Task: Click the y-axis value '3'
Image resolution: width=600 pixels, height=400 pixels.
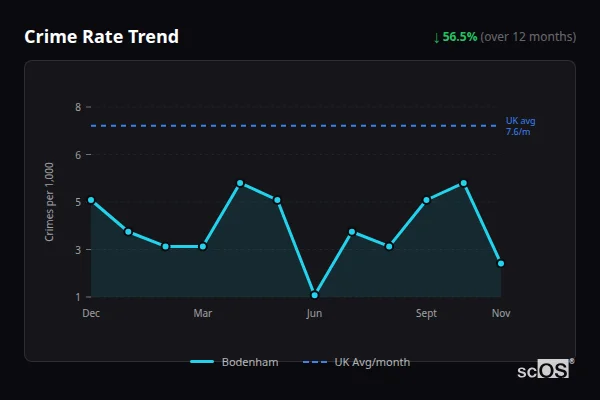Action: (x=78, y=250)
